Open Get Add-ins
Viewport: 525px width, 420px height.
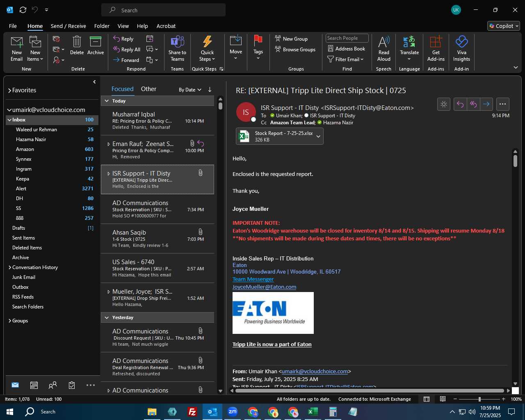(x=436, y=48)
